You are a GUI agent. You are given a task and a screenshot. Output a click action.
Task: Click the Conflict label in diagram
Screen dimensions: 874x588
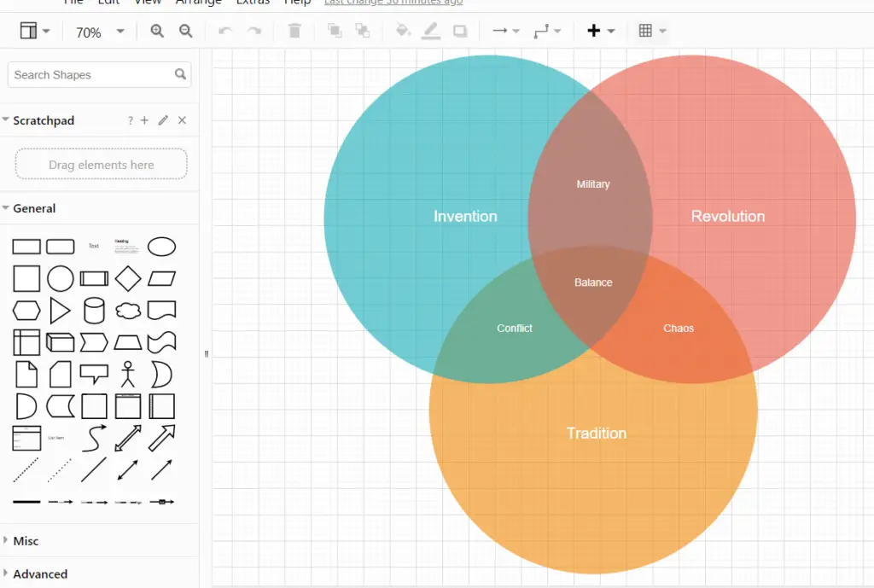(x=515, y=329)
